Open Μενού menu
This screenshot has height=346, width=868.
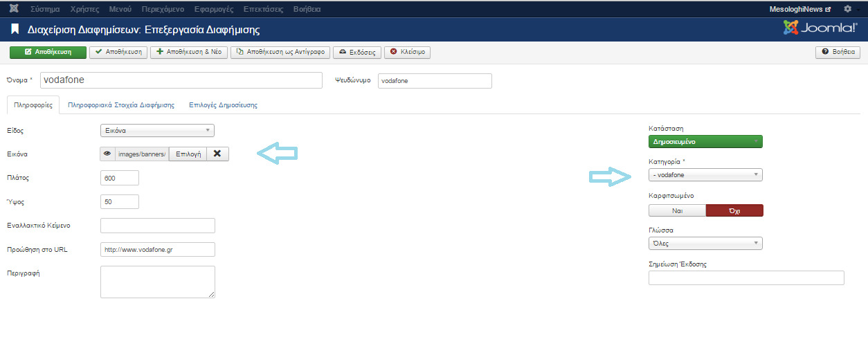[x=120, y=10]
